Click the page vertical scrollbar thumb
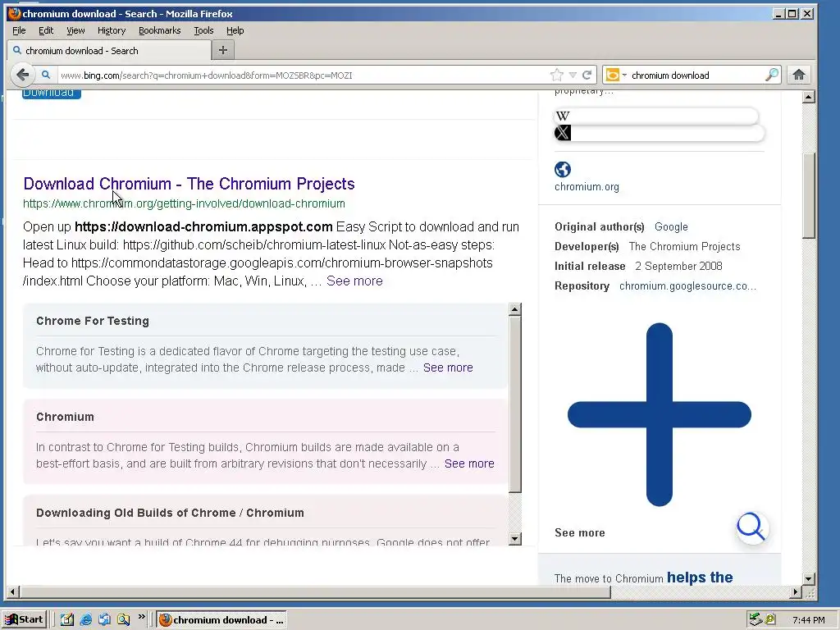Image resolution: width=840 pixels, height=630 pixels. pyautogui.click(x=808, y=195)
